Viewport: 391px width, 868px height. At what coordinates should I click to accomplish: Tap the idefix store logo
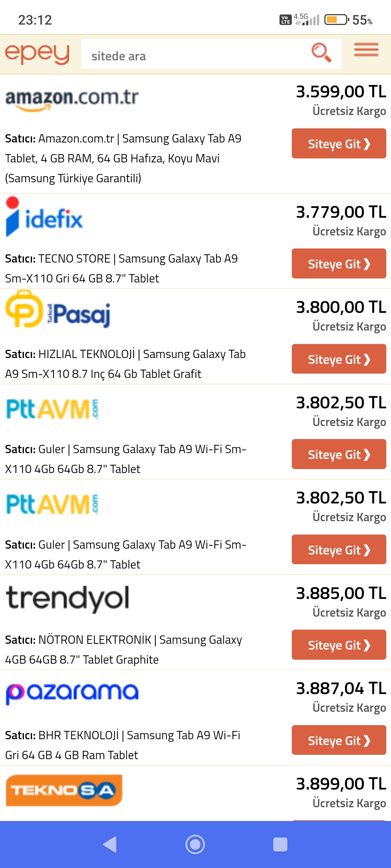44,217
